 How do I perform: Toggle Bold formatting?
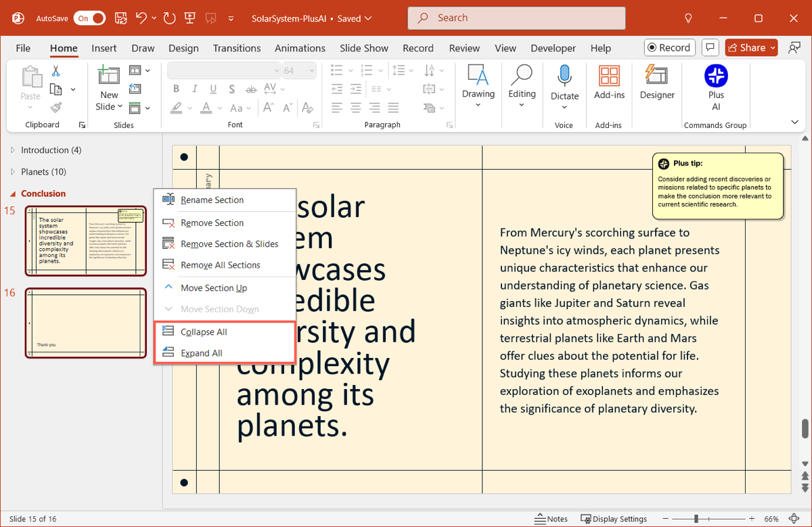pos(176,89)
